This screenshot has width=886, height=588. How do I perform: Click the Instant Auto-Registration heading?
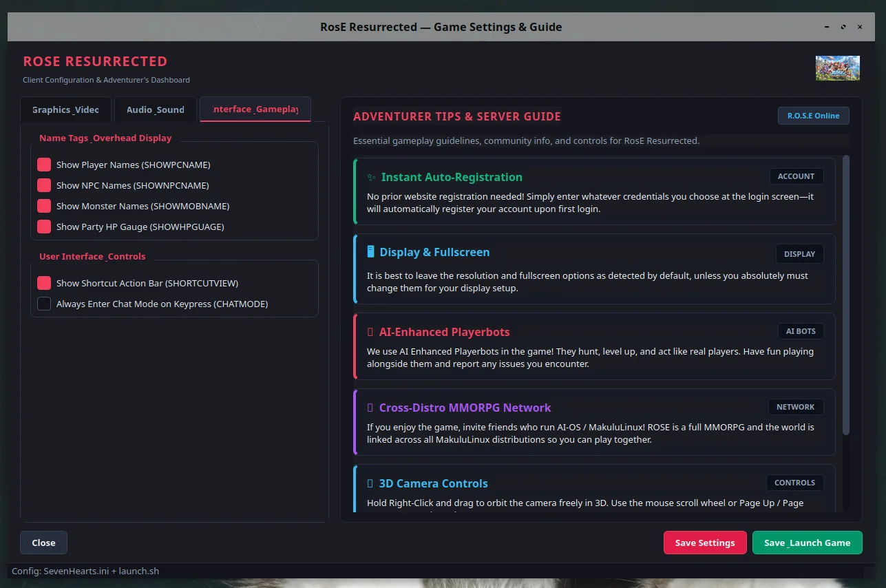tap(452, 177)
